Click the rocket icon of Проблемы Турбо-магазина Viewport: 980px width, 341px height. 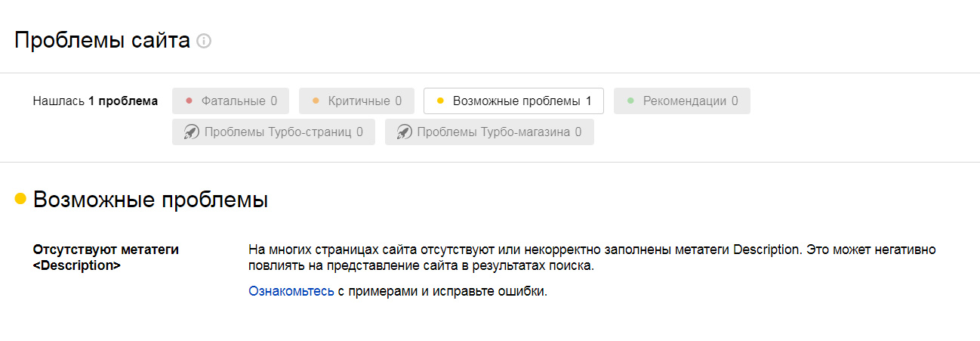pyautogui.click(x=405, y=132)
